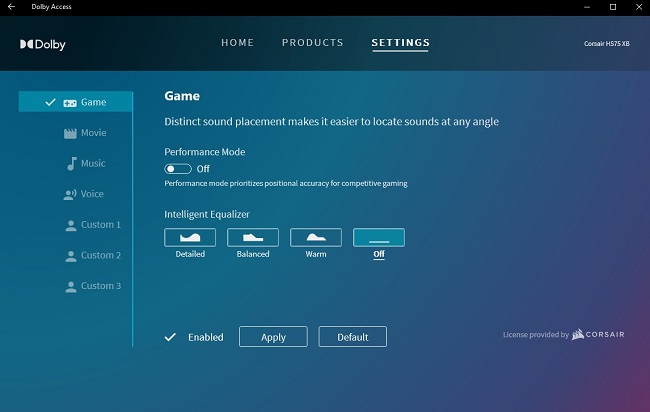Screen dimensions: 650x412
Task: Click the Voice speaking-person icon
Action: [70, 194]
